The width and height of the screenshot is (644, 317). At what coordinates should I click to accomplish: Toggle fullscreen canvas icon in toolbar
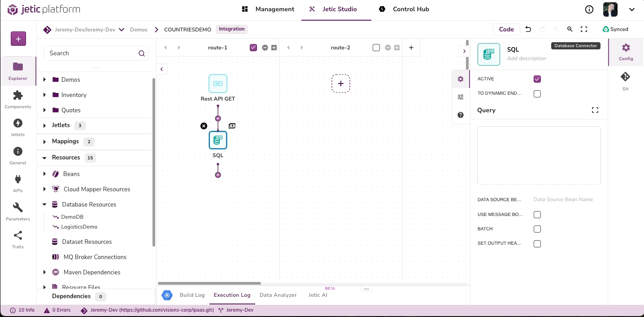(x=584, y=29)
